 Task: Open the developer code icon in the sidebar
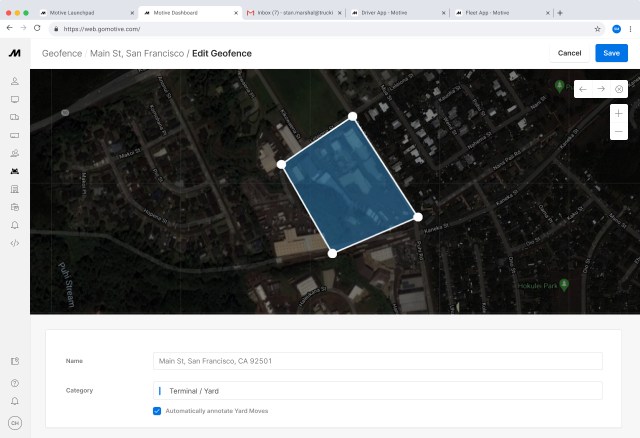pos(15,243)
